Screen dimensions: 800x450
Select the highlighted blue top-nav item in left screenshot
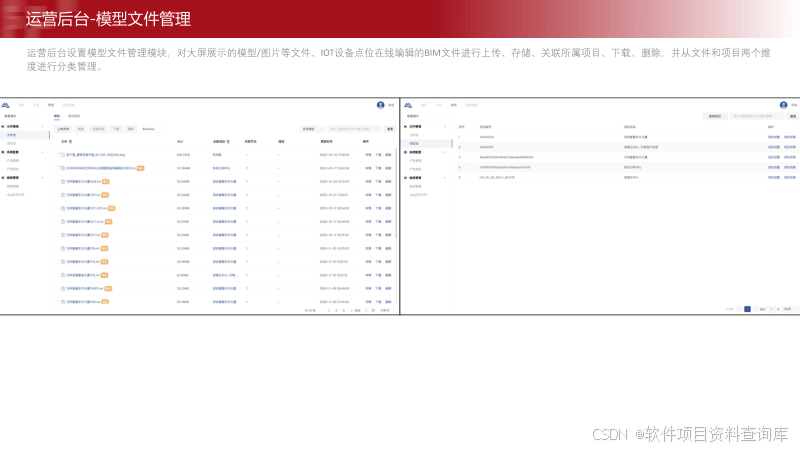(x=51, y=105)
